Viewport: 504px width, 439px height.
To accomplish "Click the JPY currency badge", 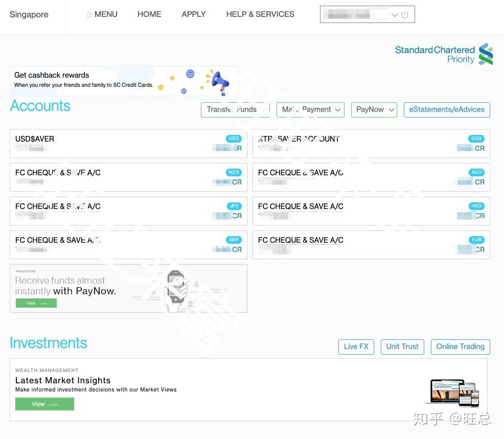I will (x=234, y=206).
